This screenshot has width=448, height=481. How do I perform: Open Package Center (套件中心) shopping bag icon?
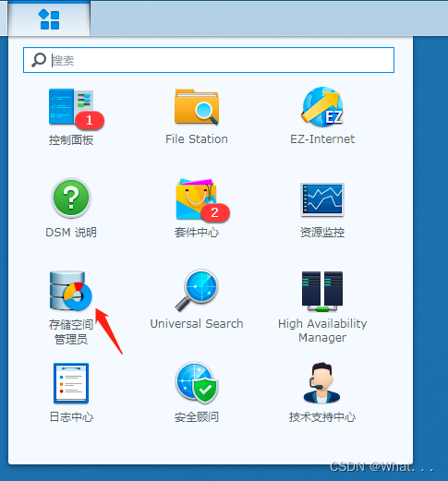tap(197, 198)
